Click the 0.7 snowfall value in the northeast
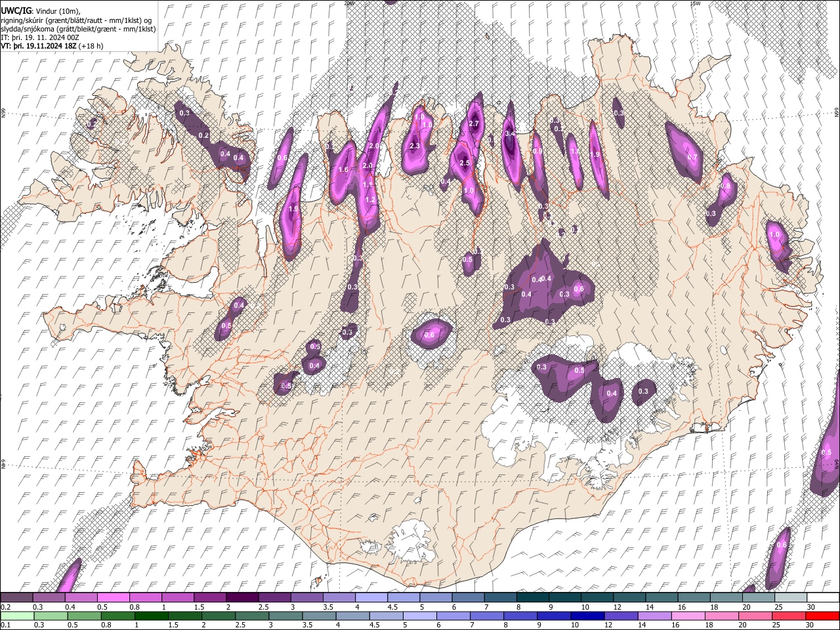Image resolution: width=840 pixels, height=630 pixels. click(692, 157)
